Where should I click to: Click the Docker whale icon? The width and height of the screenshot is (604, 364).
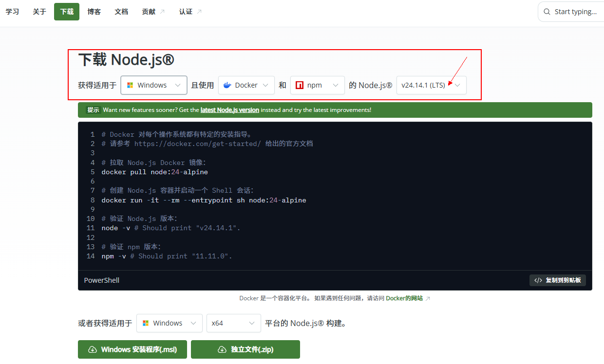[227, 85]
